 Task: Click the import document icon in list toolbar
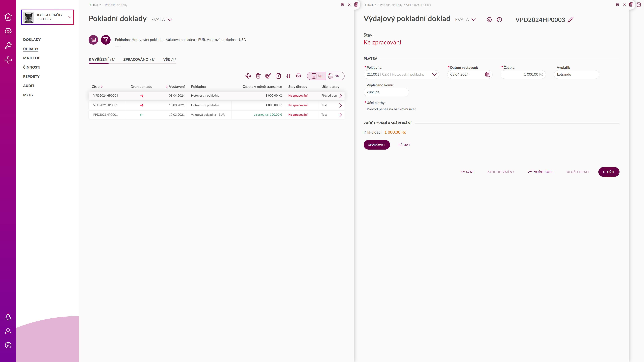(x=278, y=76)
